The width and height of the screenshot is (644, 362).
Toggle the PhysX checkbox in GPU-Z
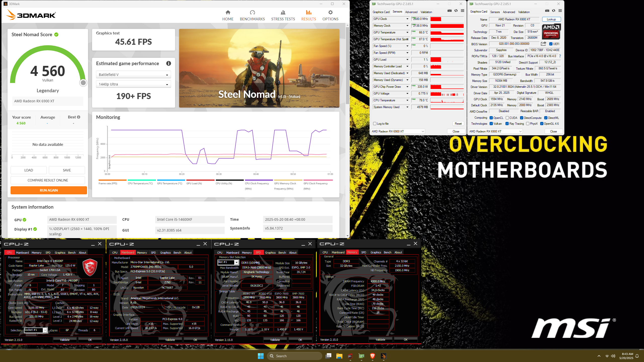(528, 124)
